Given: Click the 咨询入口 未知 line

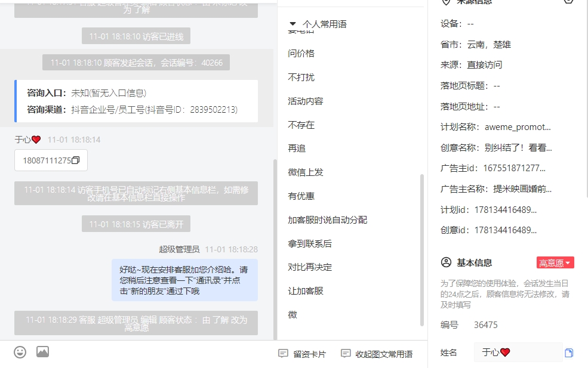Looking at the screenshot, I should (86, 93).
